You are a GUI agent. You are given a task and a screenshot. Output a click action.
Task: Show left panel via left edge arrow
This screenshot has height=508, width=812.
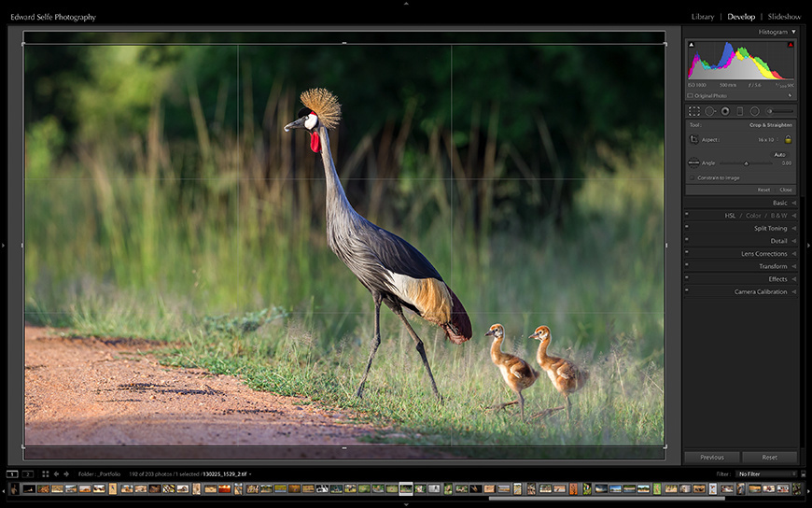click(x=3, y=246)
